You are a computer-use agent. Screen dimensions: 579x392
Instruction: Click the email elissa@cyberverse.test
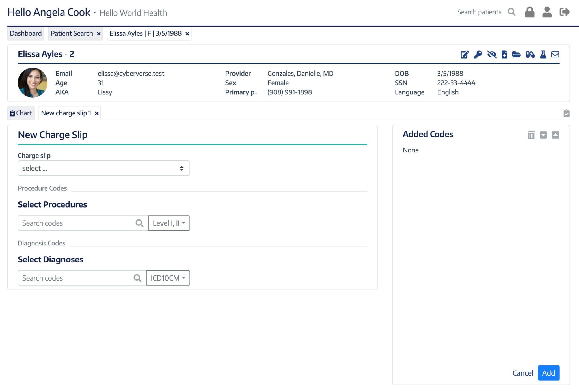(x=131, y=74)
